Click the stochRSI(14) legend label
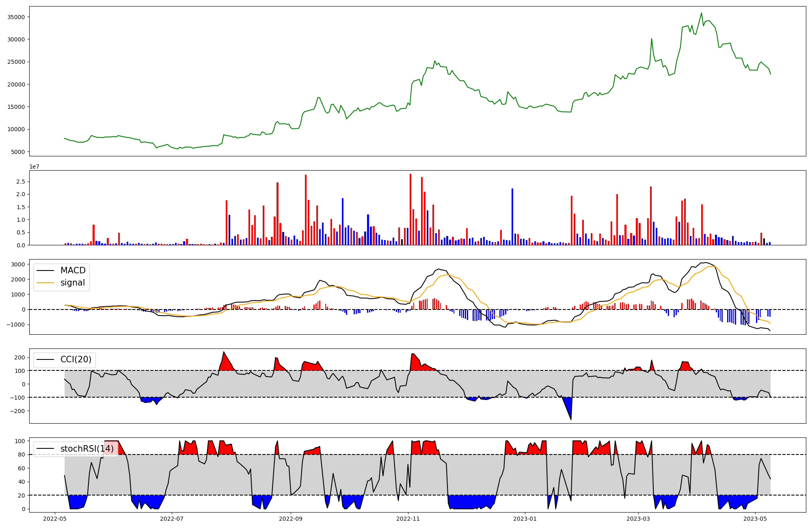 tap(87, 449)
